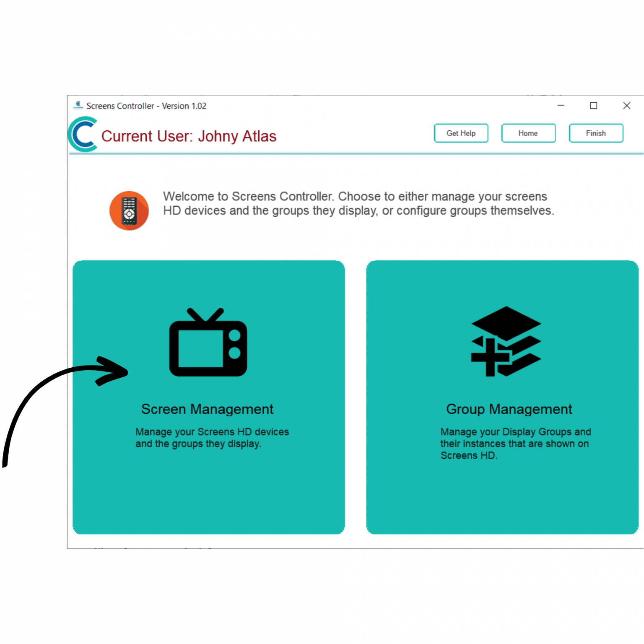Click the Home button
Viewport: 644px width, 644px height.
pos(528,133)
